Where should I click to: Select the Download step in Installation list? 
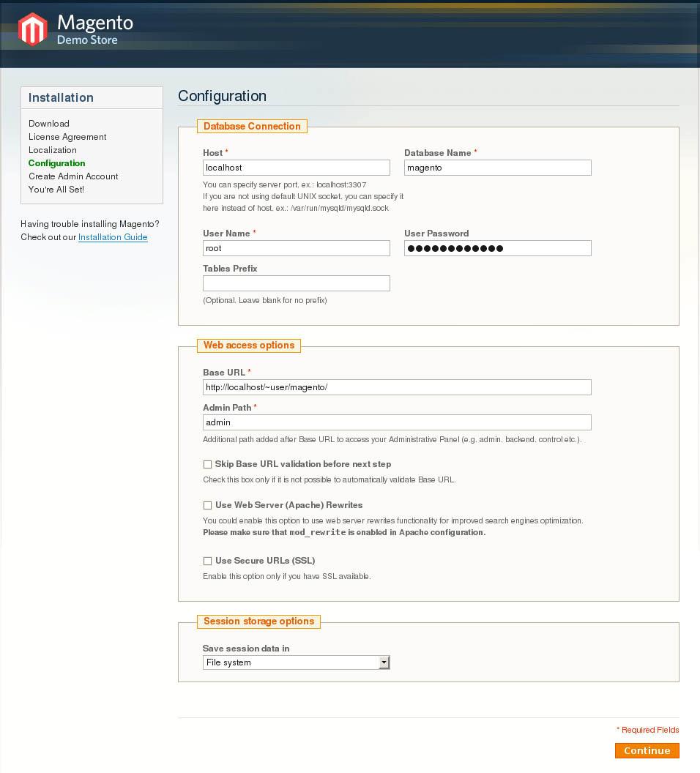[x=49, y=124]
